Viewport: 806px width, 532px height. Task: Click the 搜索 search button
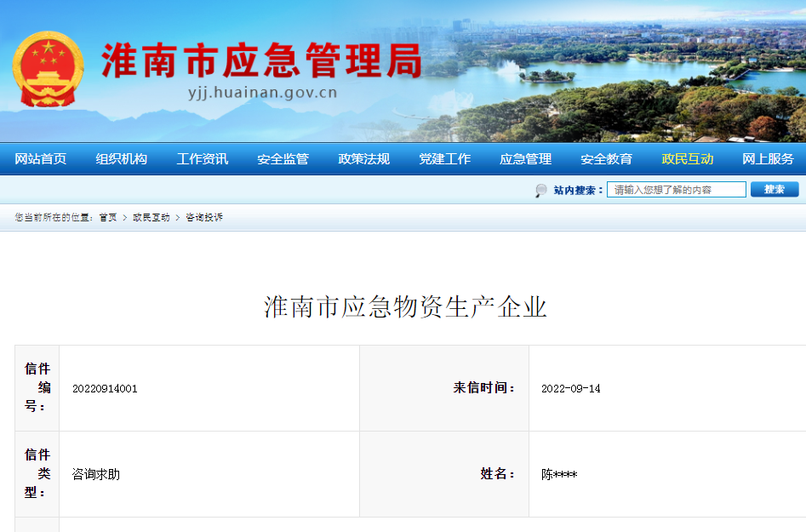(x=773, y=189)
